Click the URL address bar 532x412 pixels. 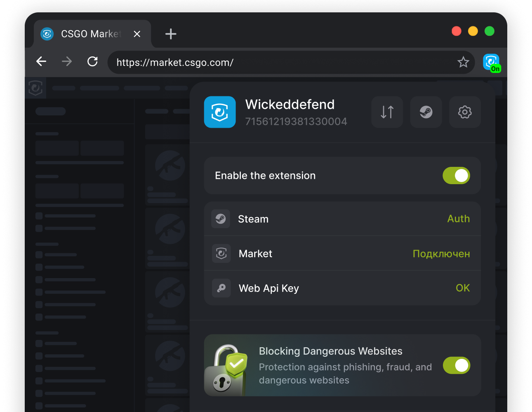tap(291, 62)
